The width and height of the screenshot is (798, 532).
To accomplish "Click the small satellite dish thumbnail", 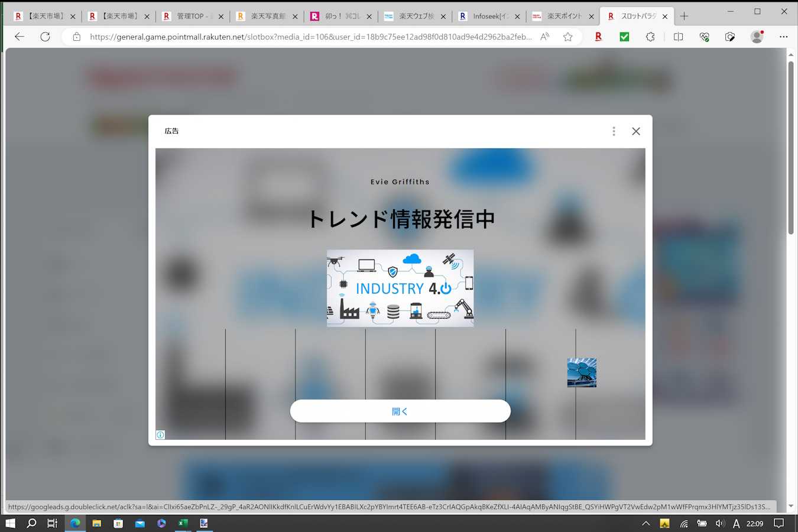I will pyautogui.click(x=582, y=372).
